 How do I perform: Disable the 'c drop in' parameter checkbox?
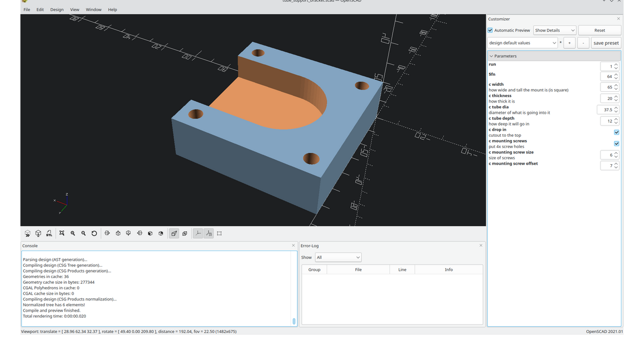(x=616, y=132)
